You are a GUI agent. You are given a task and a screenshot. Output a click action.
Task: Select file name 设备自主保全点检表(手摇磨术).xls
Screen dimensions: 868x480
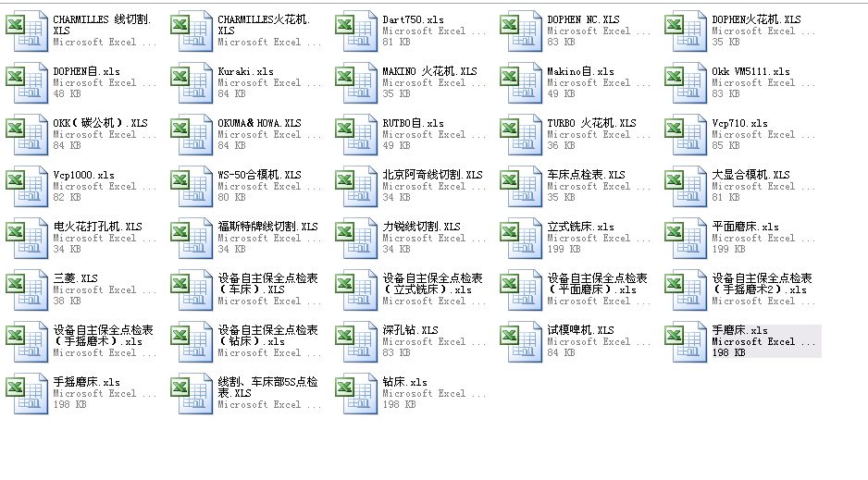[x=103, y=336]
